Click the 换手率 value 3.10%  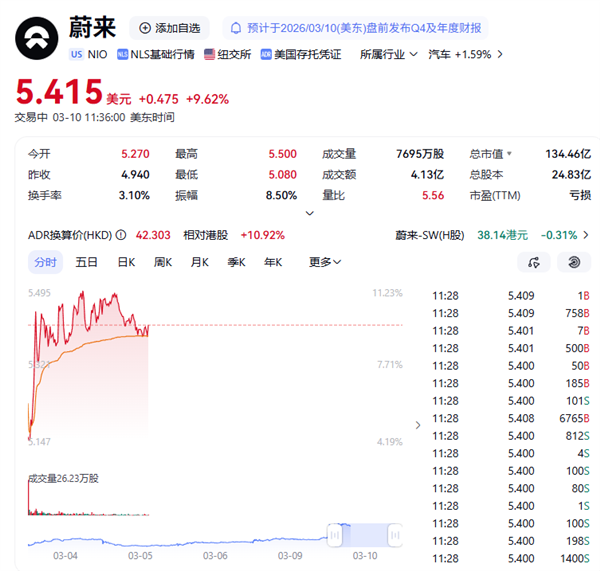click(x=134, y=196)
